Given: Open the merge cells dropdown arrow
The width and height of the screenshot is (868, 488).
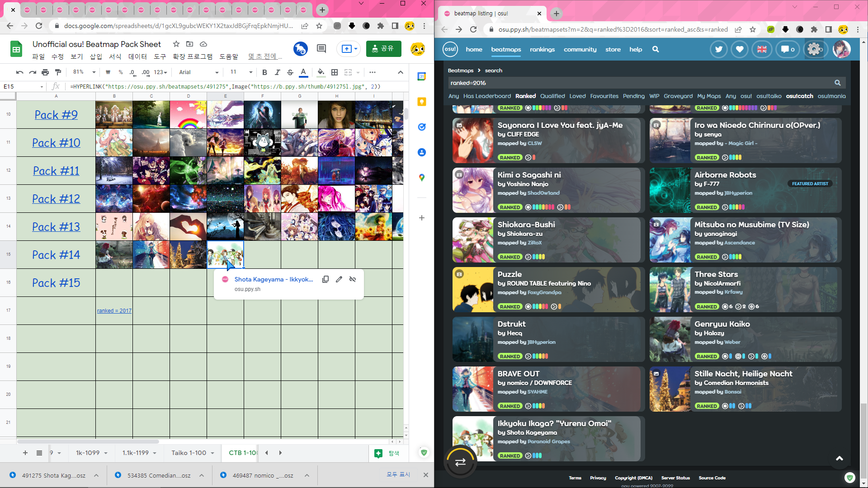Looking at the screenshot, I should [358, 72].
